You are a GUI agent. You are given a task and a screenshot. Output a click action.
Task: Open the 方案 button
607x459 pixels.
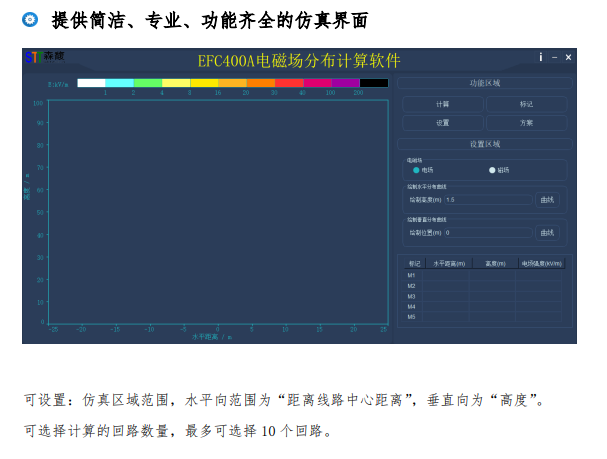[526, 123]
